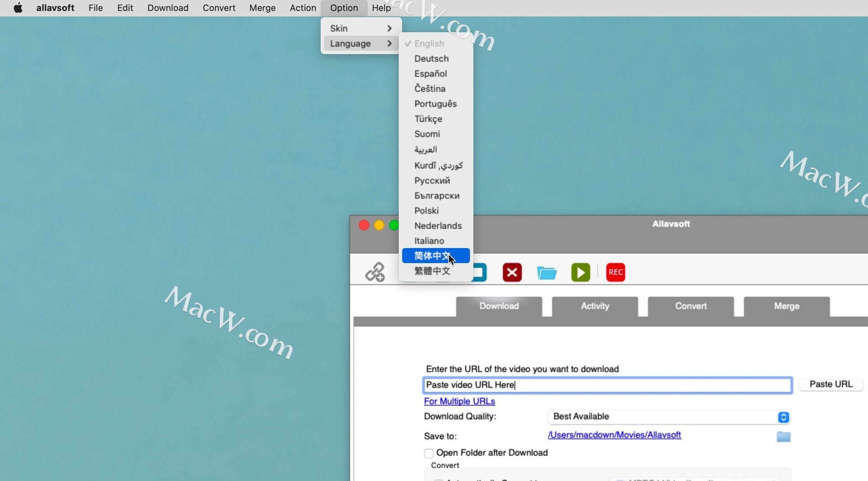Open the For Multiple URLs link
Image resolution: width=868 pixels, height=481 pixels.
click(x=459, y=401)
